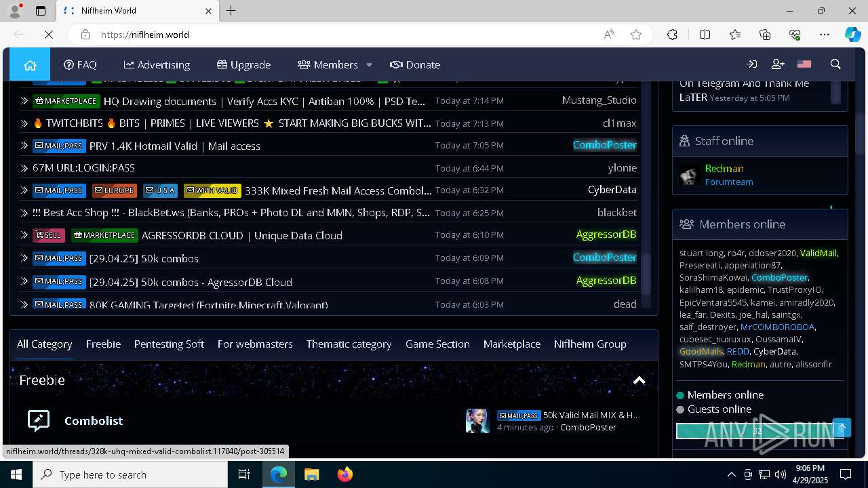Click the Combolist forum chat icon
Viewport: 868px width, 488px height.
click(x=39, y=421)
